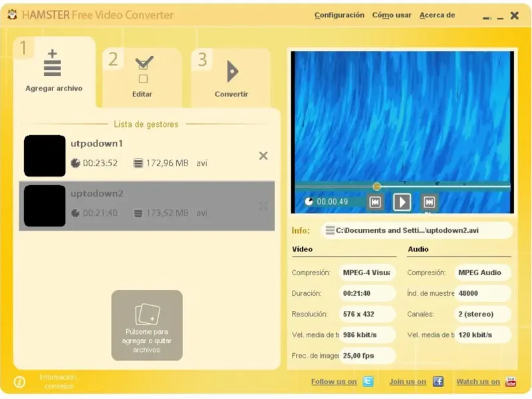Viewport: 532px width, 399px height.
Task: Open the Follow us on link
Action: pos(334,382)
